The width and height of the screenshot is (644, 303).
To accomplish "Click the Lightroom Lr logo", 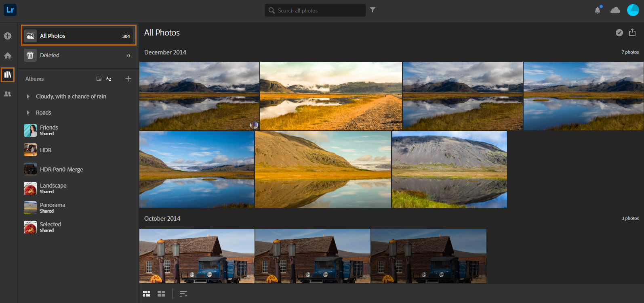I will pos(10,10).
